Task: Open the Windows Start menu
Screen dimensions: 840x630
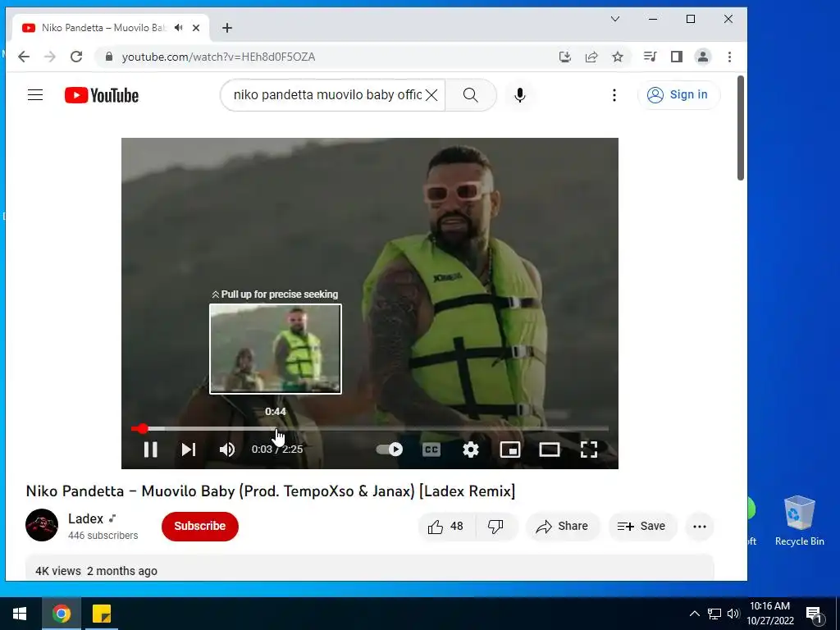Action: pyautogui.click(x=20, y=614)
